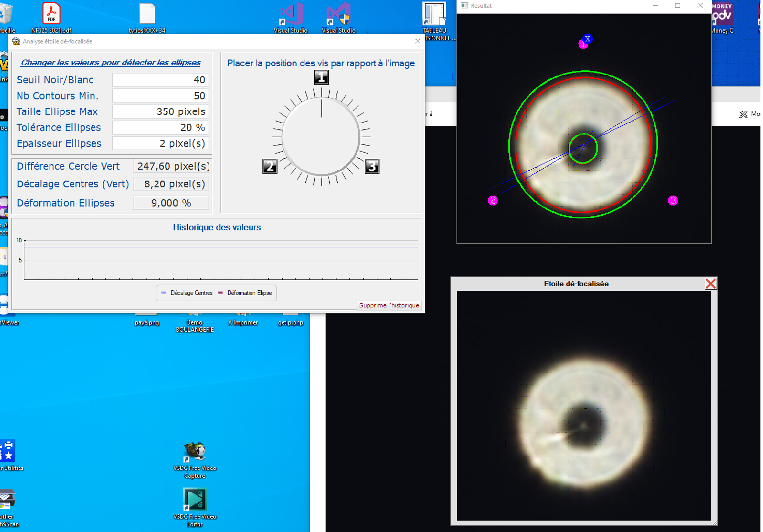Select the Visual Studio shortcut with shield
This screenshot has height=532, width=763.
coord(339,18)
